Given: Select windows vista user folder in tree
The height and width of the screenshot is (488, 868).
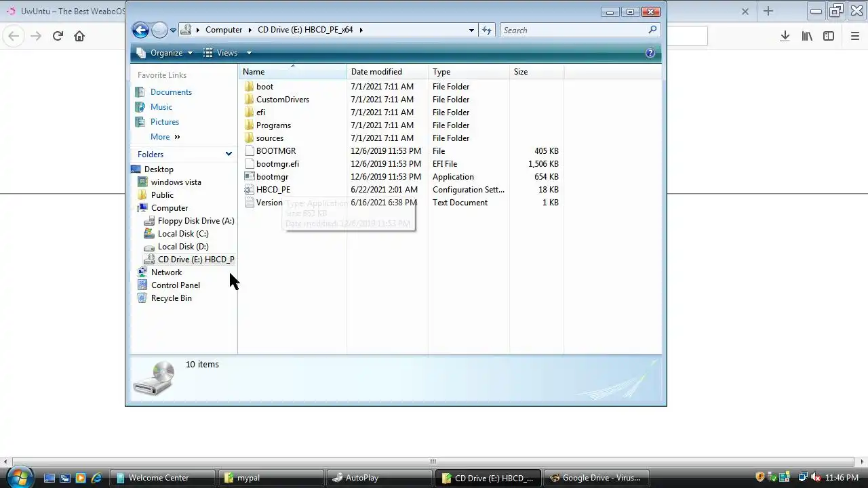Looking at the screenshot, I should pos(176,182).
